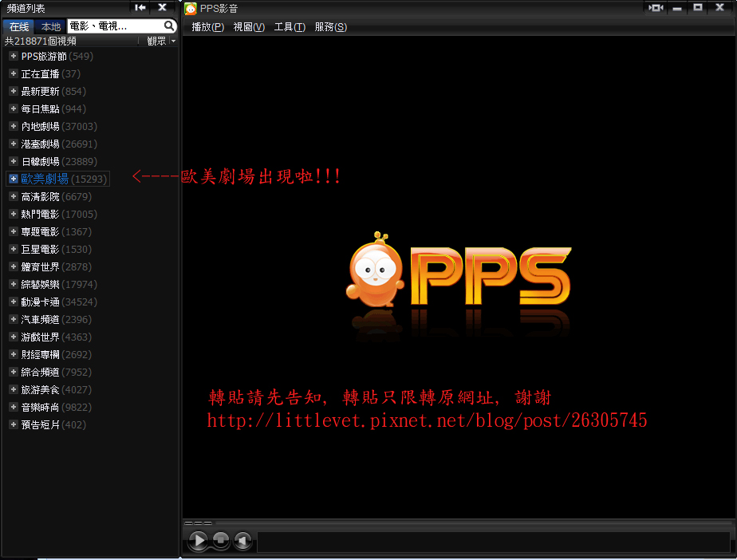This screenshot has width=737, height=560.
Task: Select 音樂時尚 (9822) in list
Action: point(57,407)
